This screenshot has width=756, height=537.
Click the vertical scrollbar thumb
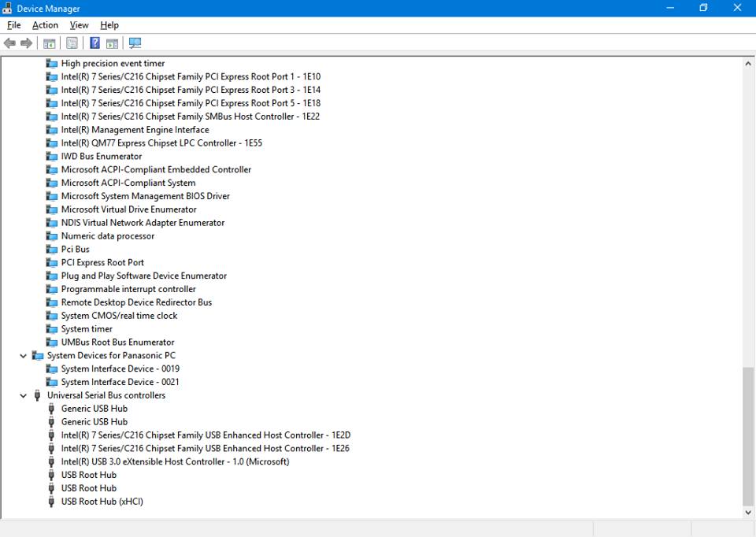(748, 436)
